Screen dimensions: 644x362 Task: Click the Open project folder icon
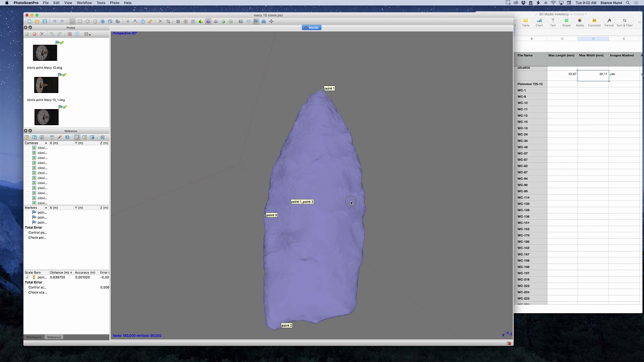(37, 21)
